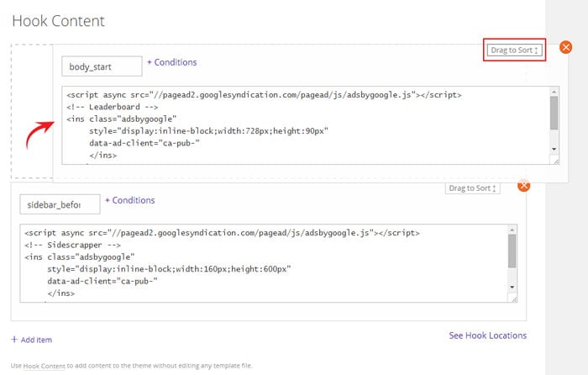Screen dimensions: 588x375
Task: Click the Sidescrapper code box scrollbar thumb
Action: [512, 251]
